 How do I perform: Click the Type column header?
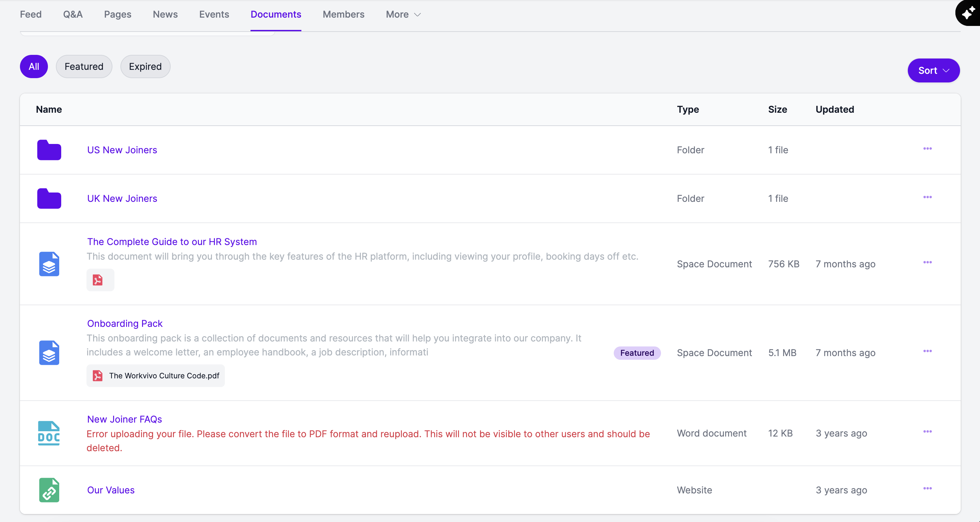click(x=688, y=109)
